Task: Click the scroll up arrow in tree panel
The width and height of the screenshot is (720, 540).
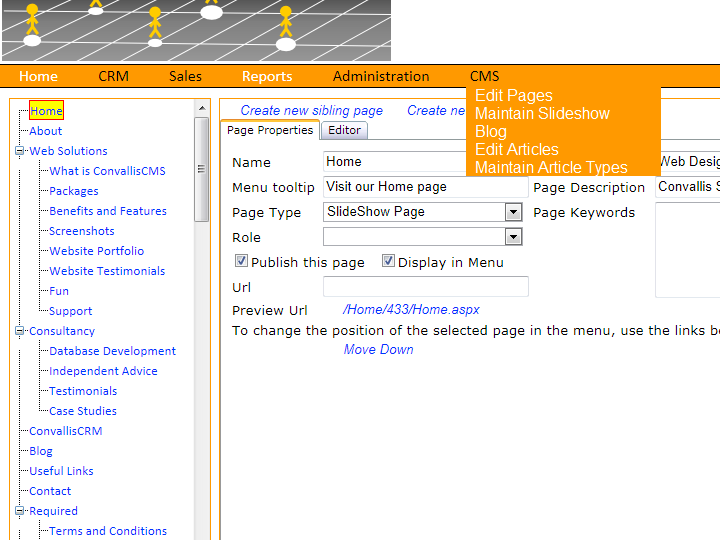Action: pos(202,109)
